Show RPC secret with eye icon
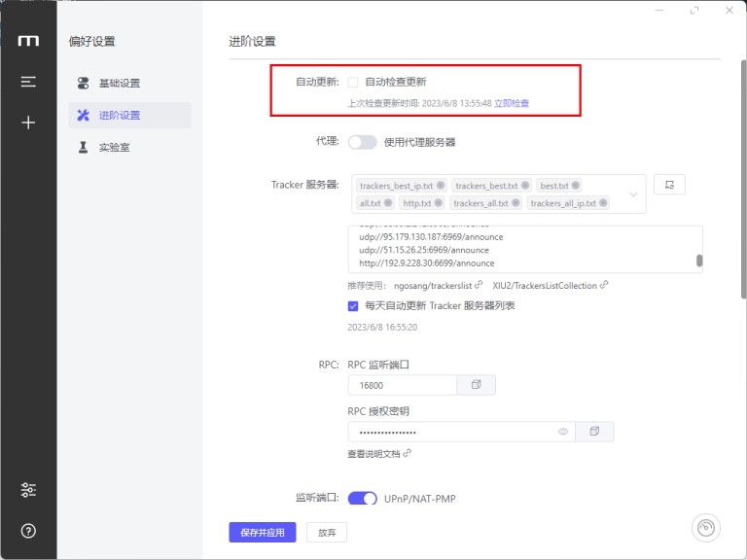Image resolution: width=747 pixels, height=560 pixels. pos(563,432)
